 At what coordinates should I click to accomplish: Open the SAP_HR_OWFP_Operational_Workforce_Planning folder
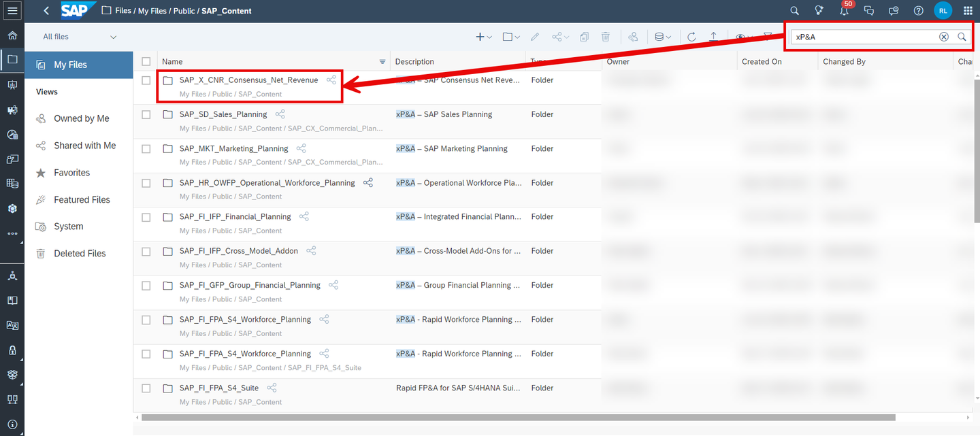[x=267, y=183]
